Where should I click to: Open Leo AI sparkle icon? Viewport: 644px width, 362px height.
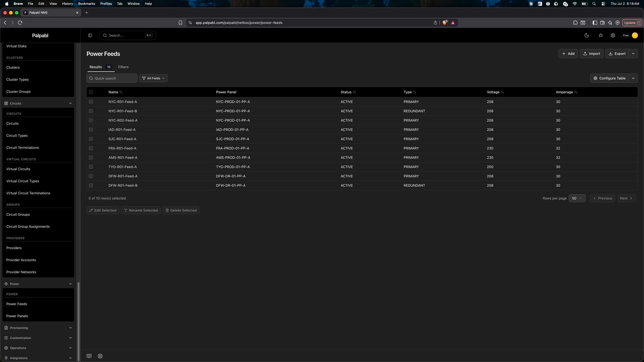[x=610, y=23]
